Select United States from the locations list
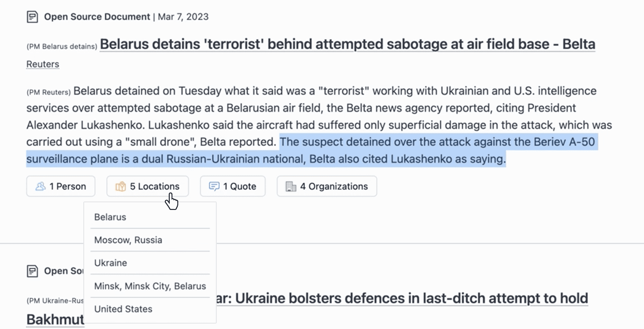The image size is (644, 329). click(x=123, y=309)
